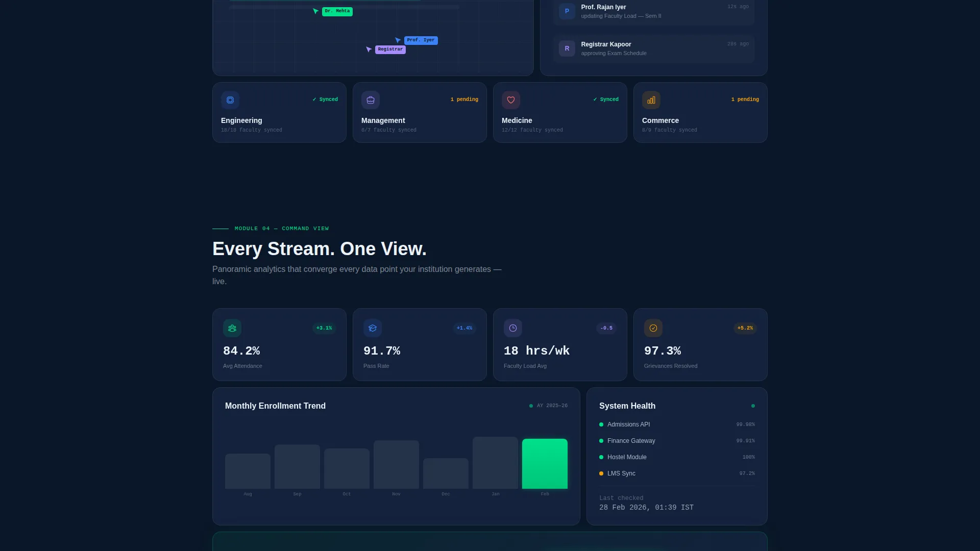The height and width of the screenshot is (551, 980).
Task: Click the Prof. Rajan Iyer avatar badge
Action: pyautogui.click(x=567, y=11)
